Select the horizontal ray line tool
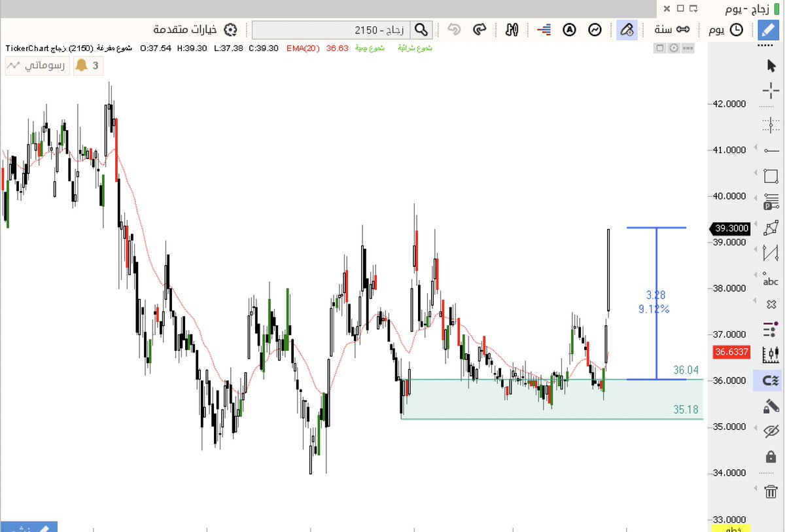This screenshot has width=785, height=532. (771, 151)
